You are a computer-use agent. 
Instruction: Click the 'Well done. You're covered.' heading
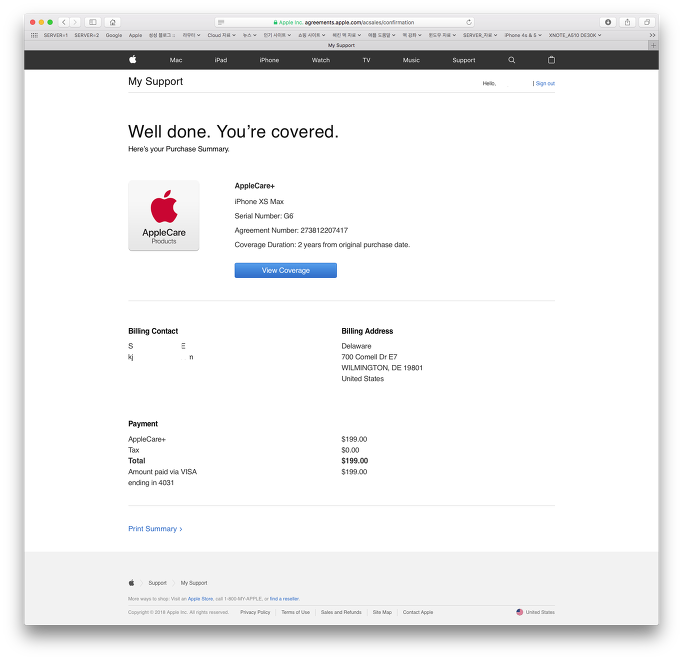233,132
